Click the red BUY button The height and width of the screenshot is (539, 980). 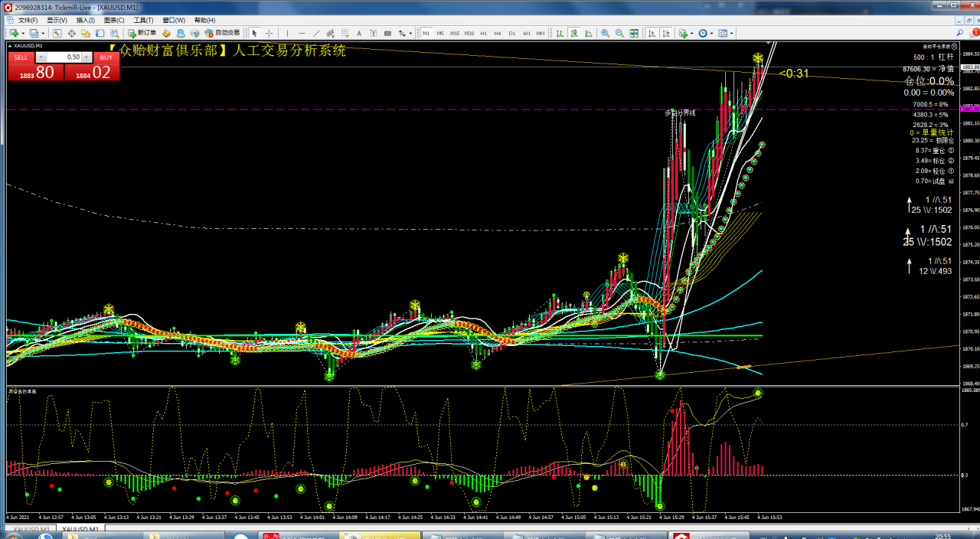[106, 57]
